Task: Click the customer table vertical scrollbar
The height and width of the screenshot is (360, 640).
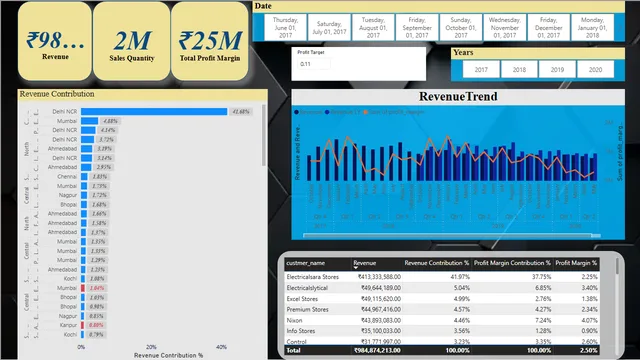Action: point(617,266)
